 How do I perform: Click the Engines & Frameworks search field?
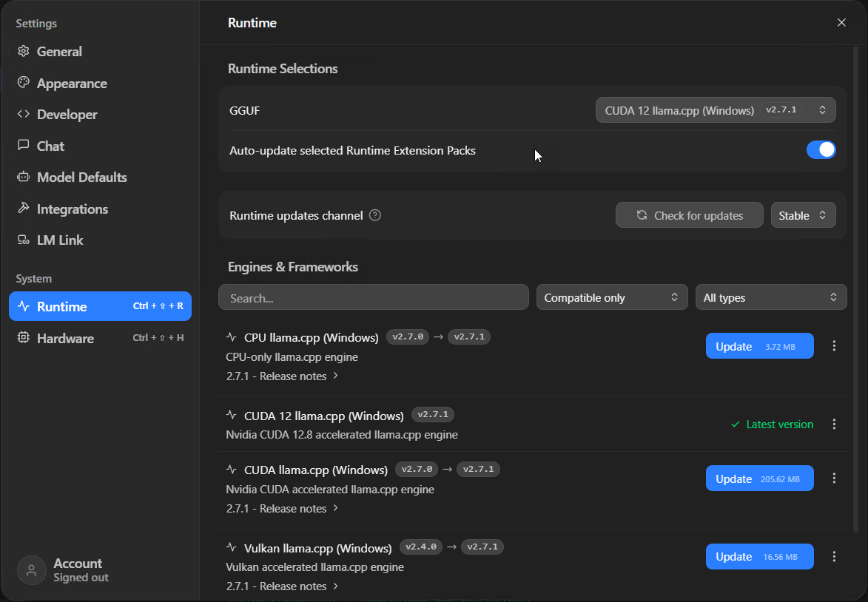point(374,297)
